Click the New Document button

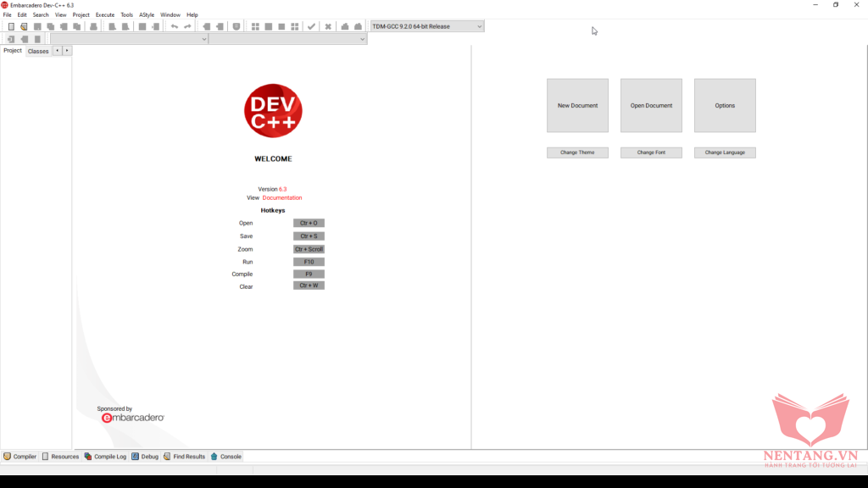(x=577, y=106)
